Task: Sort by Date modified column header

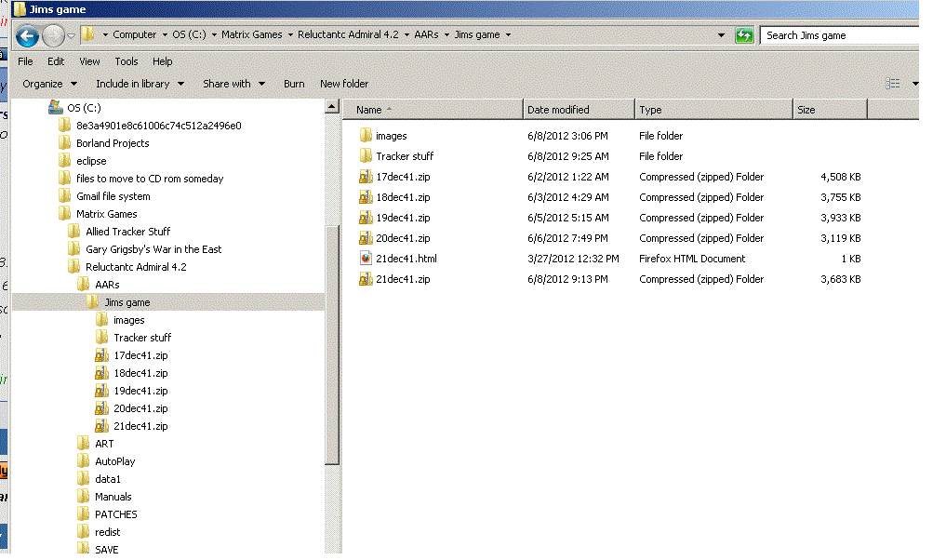Action: [579, 110]
